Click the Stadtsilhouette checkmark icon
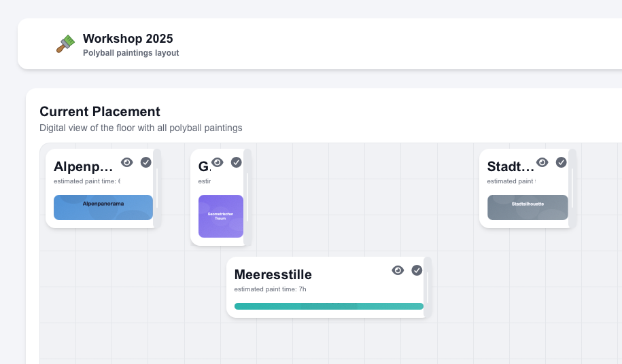Screen dimensions: 622x364 [x=561, y=162]
